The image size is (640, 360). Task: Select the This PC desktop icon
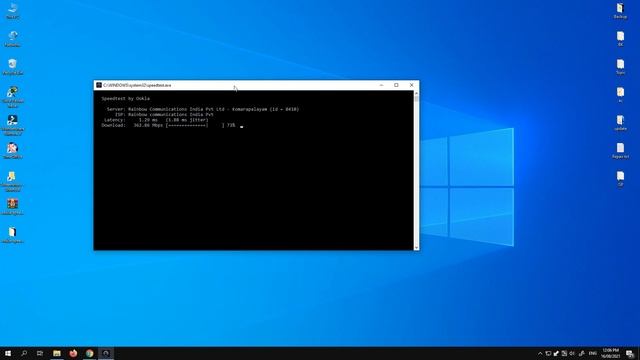(13, 11)
